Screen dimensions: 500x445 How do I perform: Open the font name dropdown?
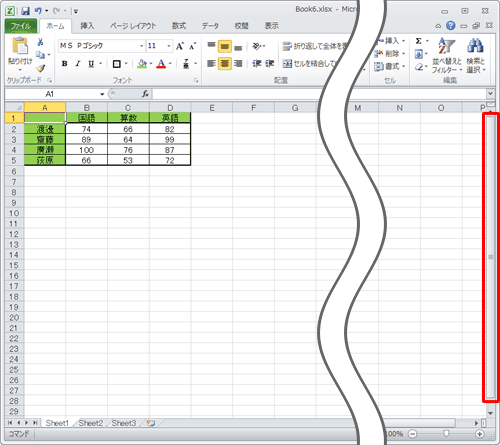[x=142, y=46]
